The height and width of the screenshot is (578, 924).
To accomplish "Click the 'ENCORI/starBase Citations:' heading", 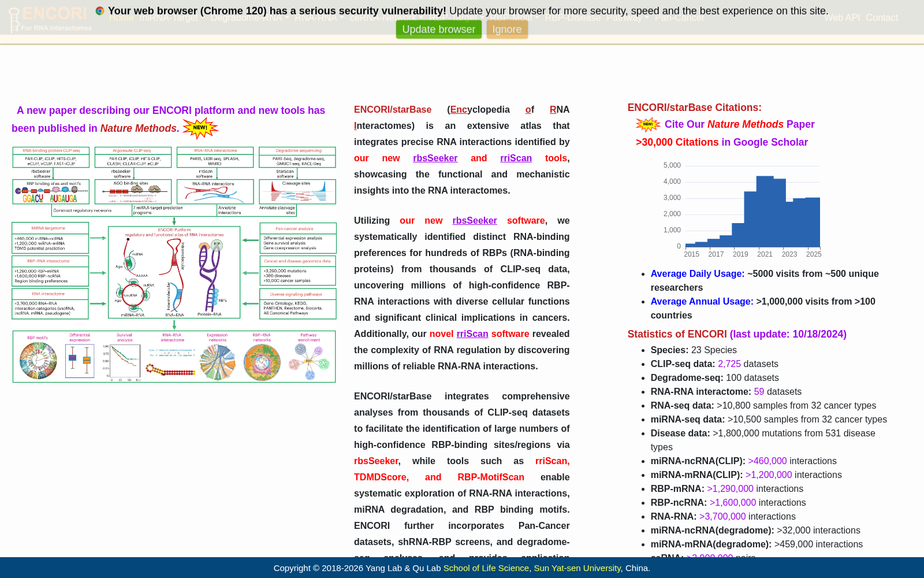I will click(695, 108).
